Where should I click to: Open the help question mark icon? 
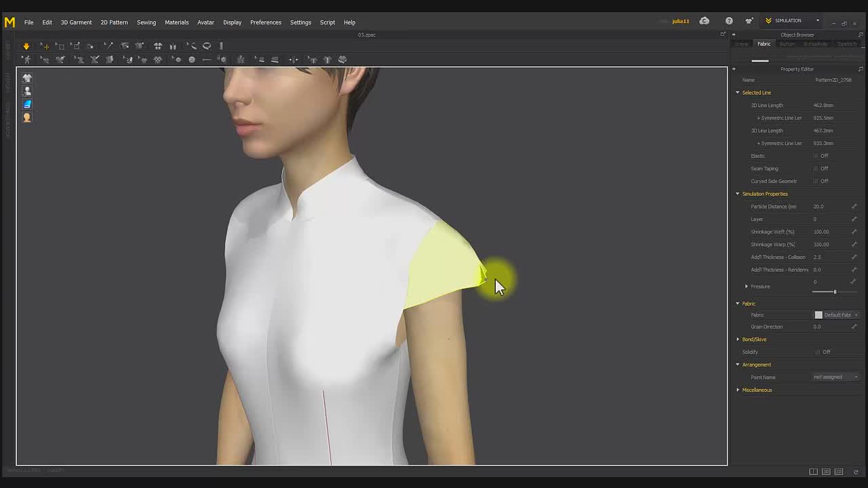(729, 21)
